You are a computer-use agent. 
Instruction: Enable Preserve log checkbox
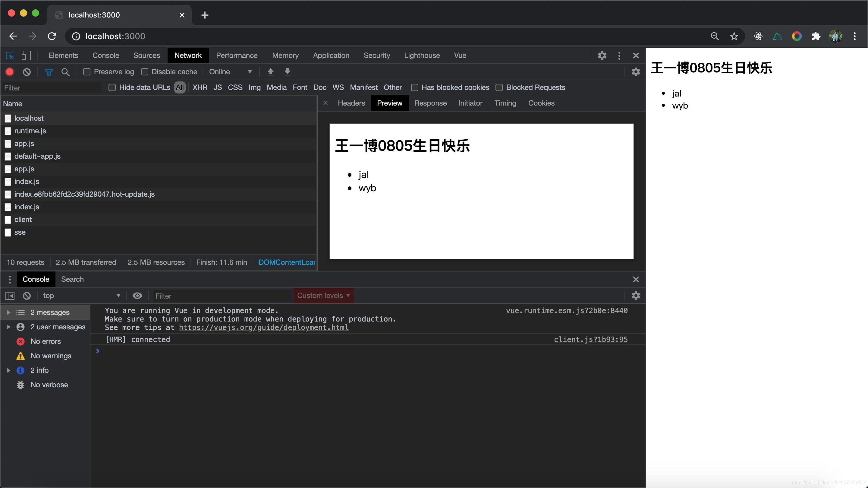point(86,72)
